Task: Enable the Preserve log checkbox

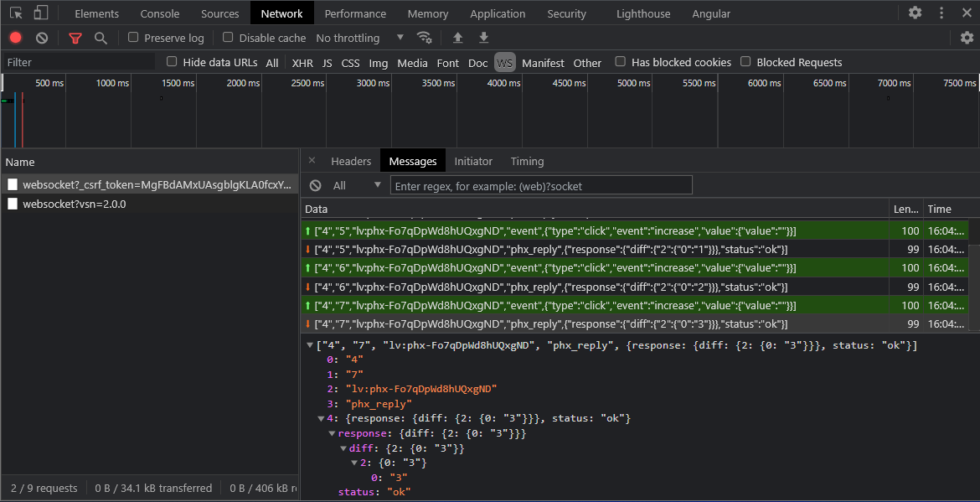Action: coord(132,38)
